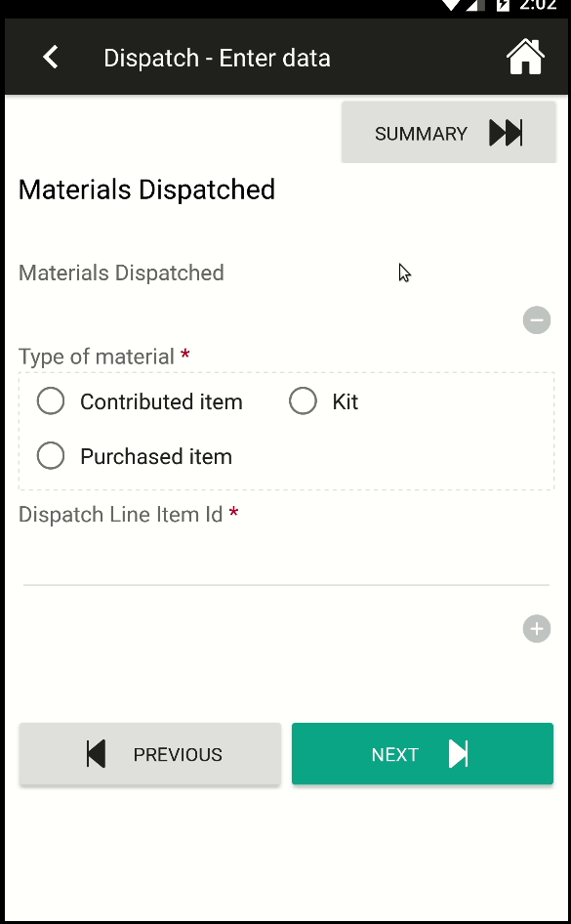Add another material with plus icon
This screenshot has height=924, width=571.
coord(536,629)
